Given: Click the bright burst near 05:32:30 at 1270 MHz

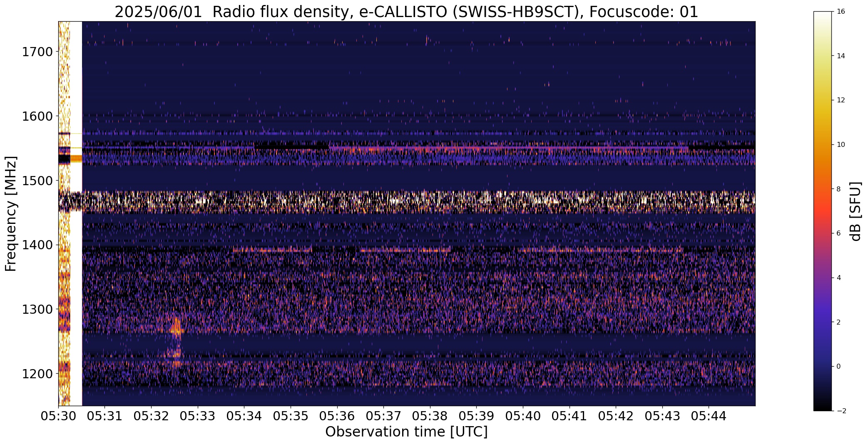Looking at the screenshot, I should pos(177,326).
